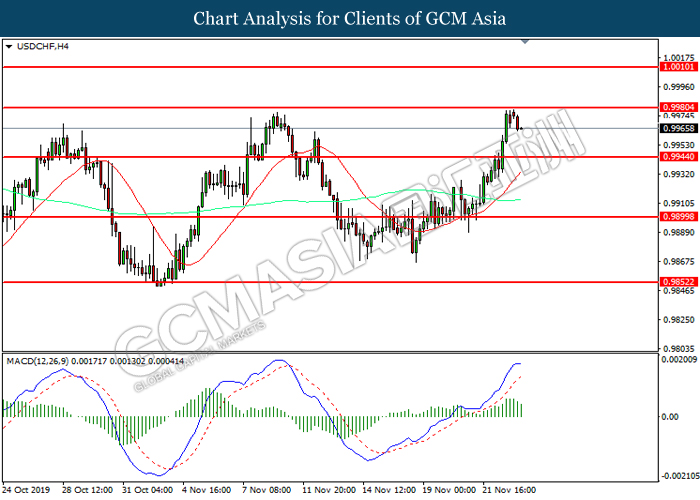
Task: Select the 14 Nov 12:00 time label
Action: tap(390, 491)
